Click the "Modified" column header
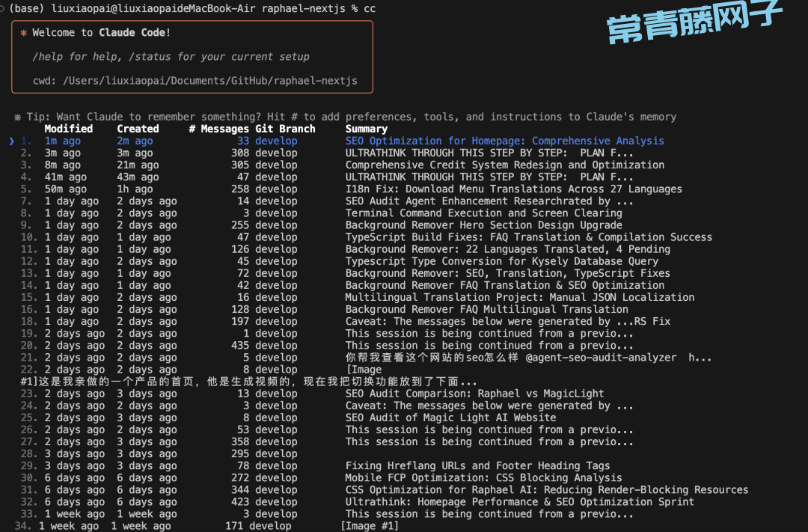 coord(69,129)
